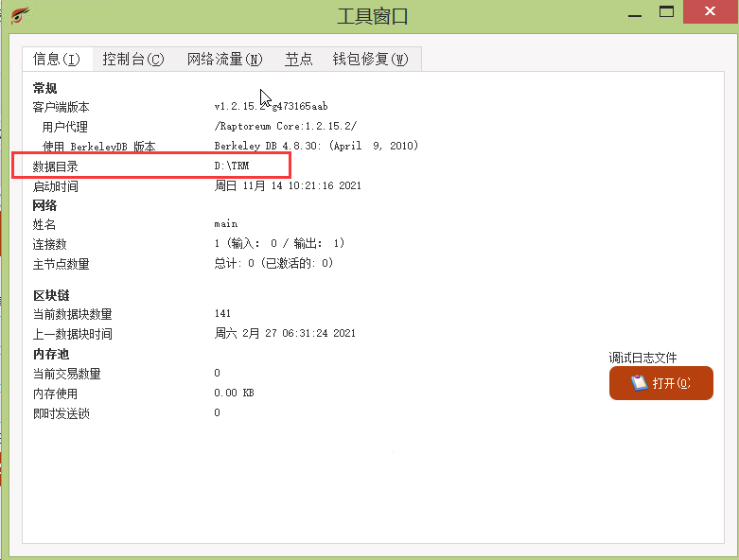
Task: Click the network name value main
Action: tap(225, 224)
